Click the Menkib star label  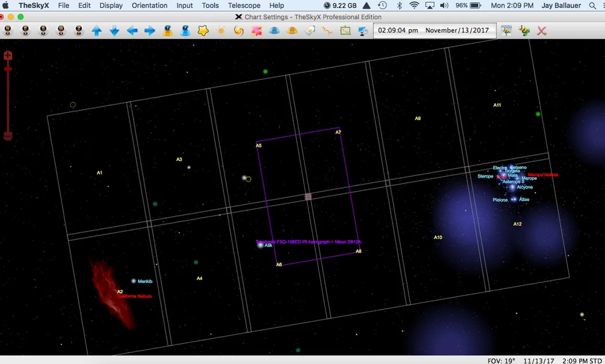(x=145, y=281)
